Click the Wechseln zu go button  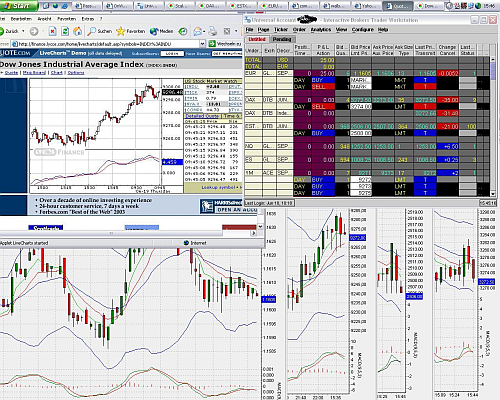click(225, 44)
